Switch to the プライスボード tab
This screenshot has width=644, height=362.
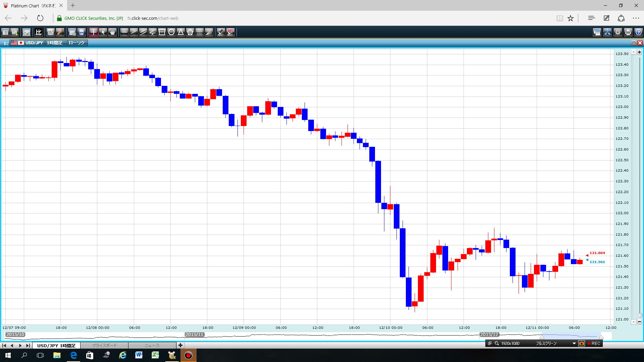104,345
